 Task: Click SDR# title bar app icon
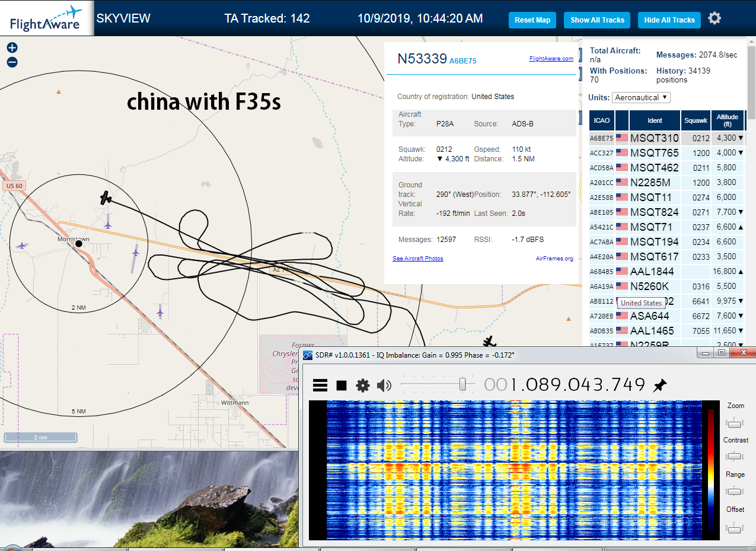(308, 355)
